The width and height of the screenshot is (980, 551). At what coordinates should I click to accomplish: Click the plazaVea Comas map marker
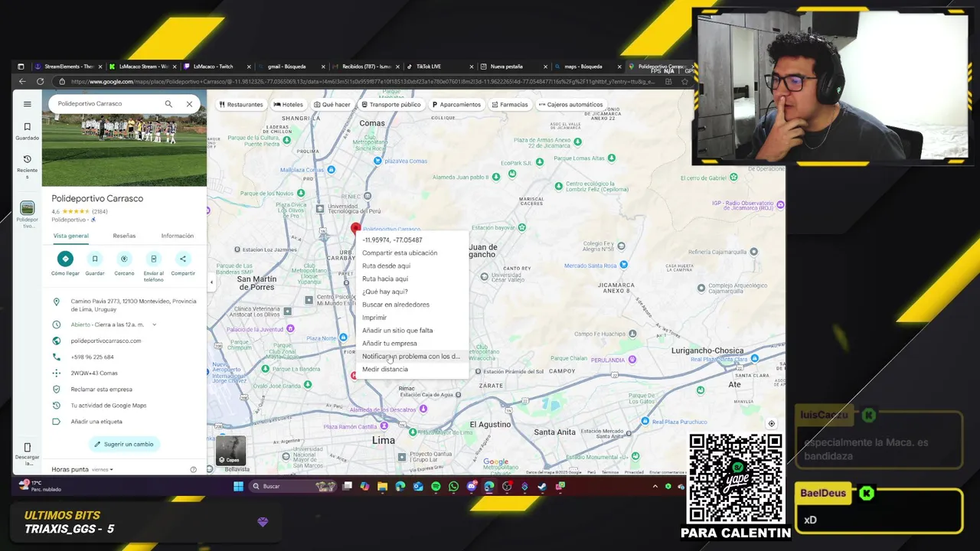pos(378,161)
